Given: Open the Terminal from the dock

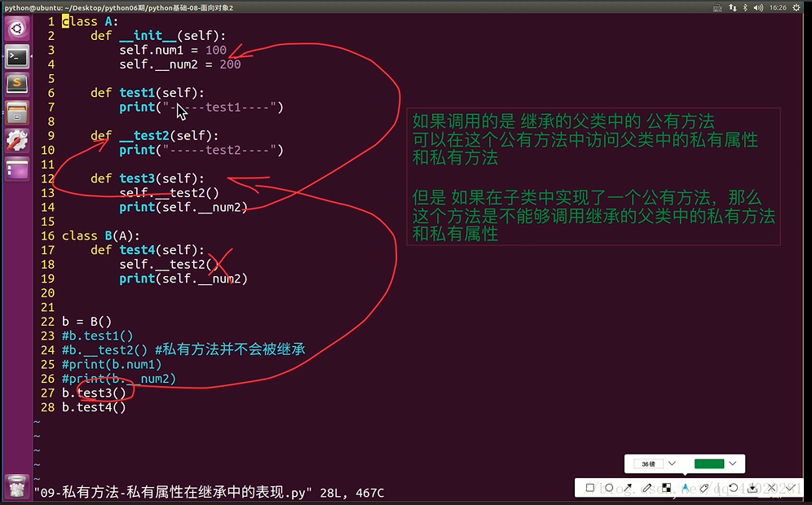Looking at the screenshot, I should (x=16, y=56).
